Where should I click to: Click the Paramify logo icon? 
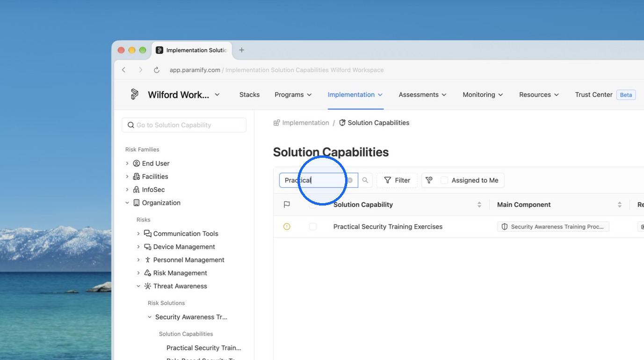[134, 95]
